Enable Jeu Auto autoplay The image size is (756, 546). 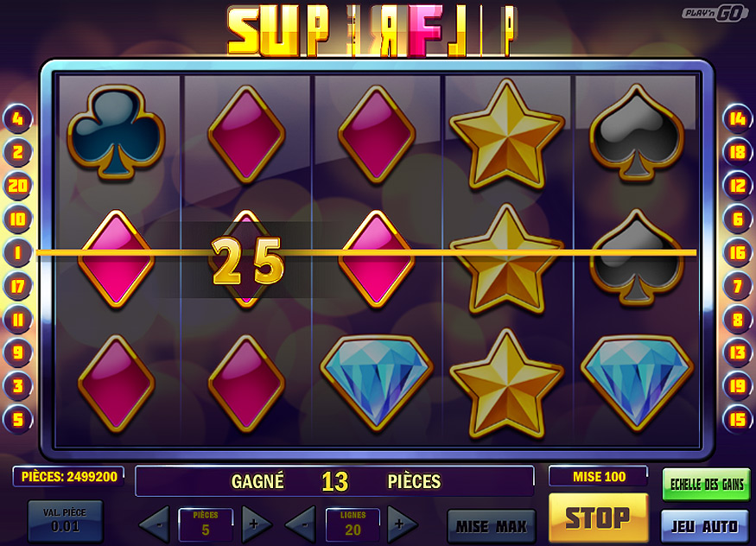click(x=705, y=526)
